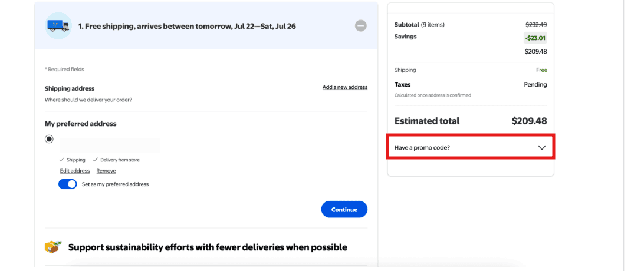Screen dimensions: 644x271
Task: Click the blue delivery truck icon
Action: pos(58,26)
